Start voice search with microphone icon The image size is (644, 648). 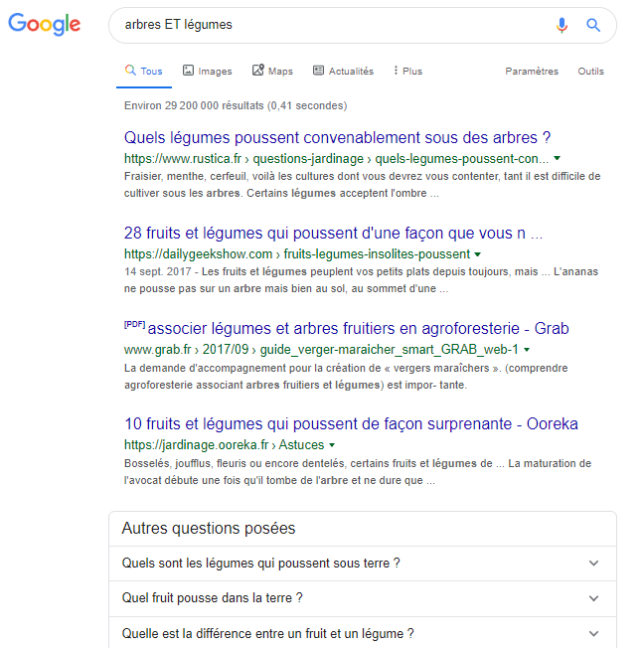(562, 25)
